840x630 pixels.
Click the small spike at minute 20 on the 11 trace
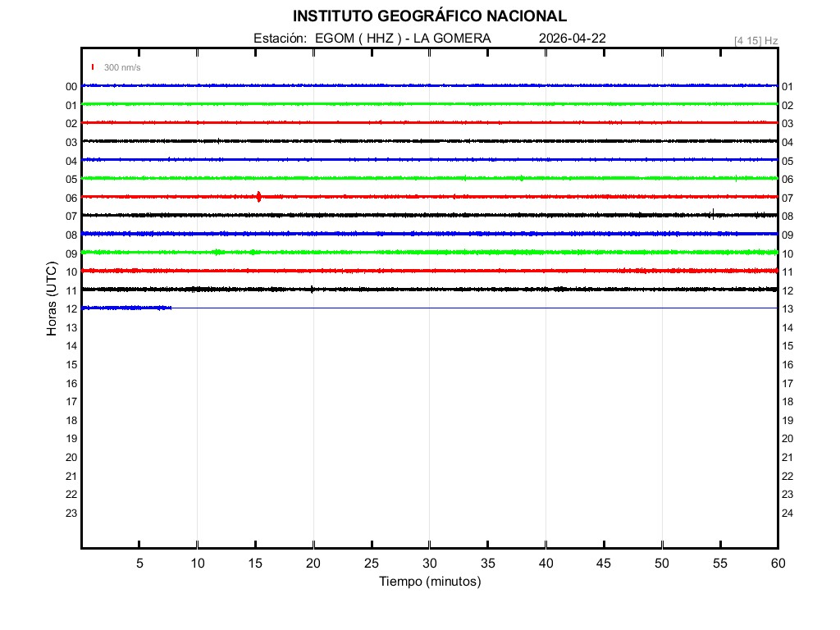pos(313,289)
